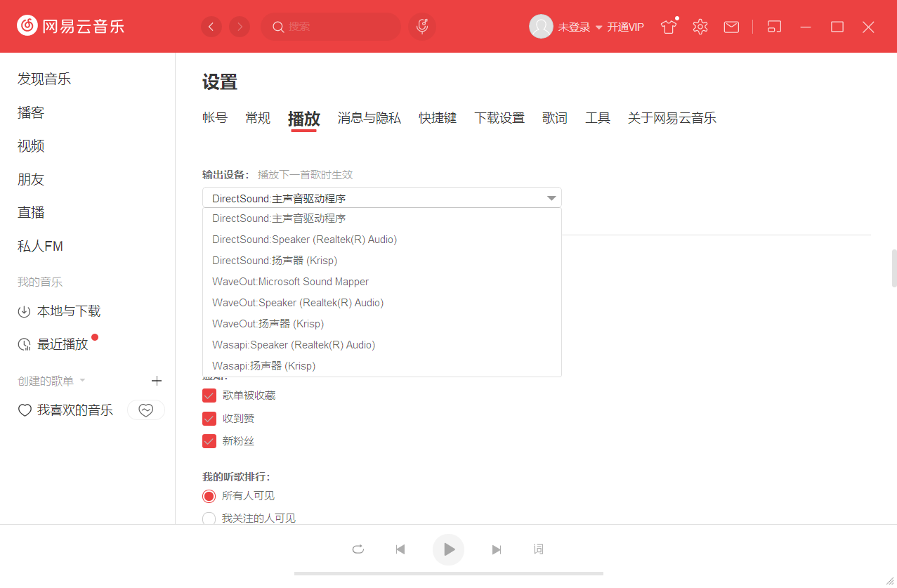Switch to the 工具 settings tab
897x588 pixels.
click(598, 118)
